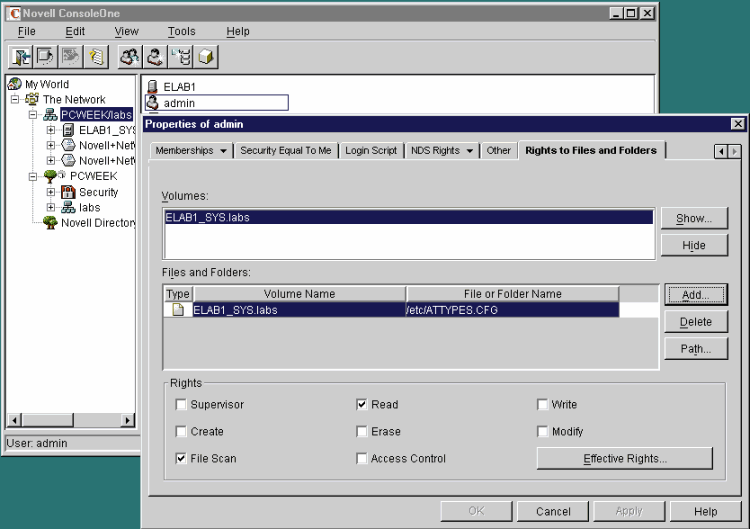Tick the Erase right checkbox
Viewport: 750px width, 529px height.
(362, 431)
